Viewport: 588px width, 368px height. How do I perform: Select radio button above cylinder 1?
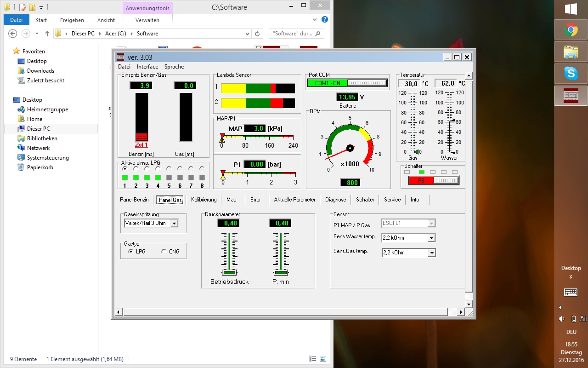124,169
